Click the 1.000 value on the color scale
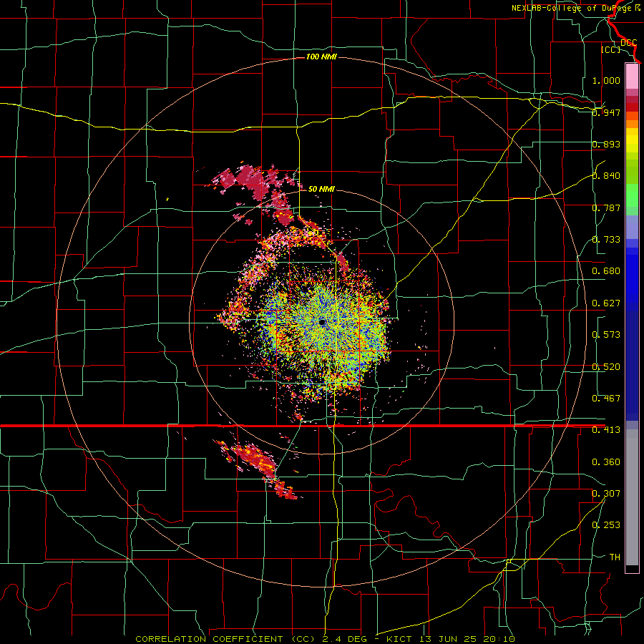Viewport: 644px width, 644px height. [606, 80]
